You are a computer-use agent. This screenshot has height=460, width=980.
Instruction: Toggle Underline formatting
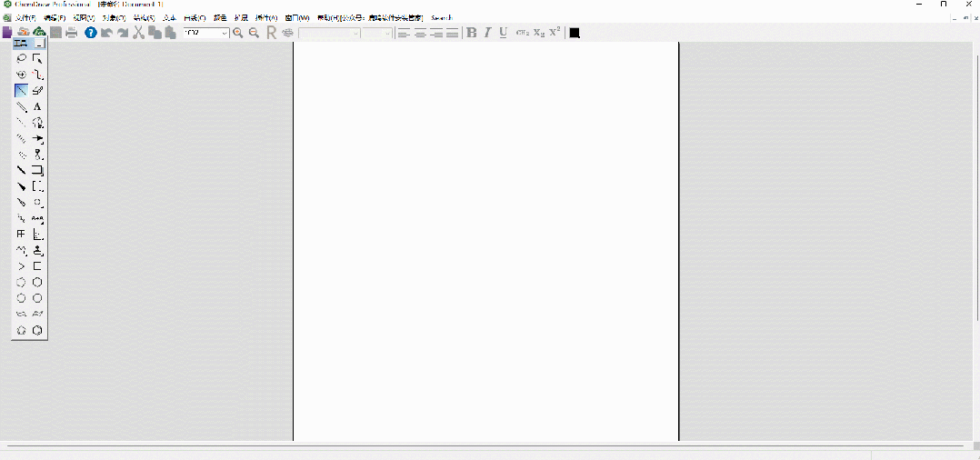point(503,33)
